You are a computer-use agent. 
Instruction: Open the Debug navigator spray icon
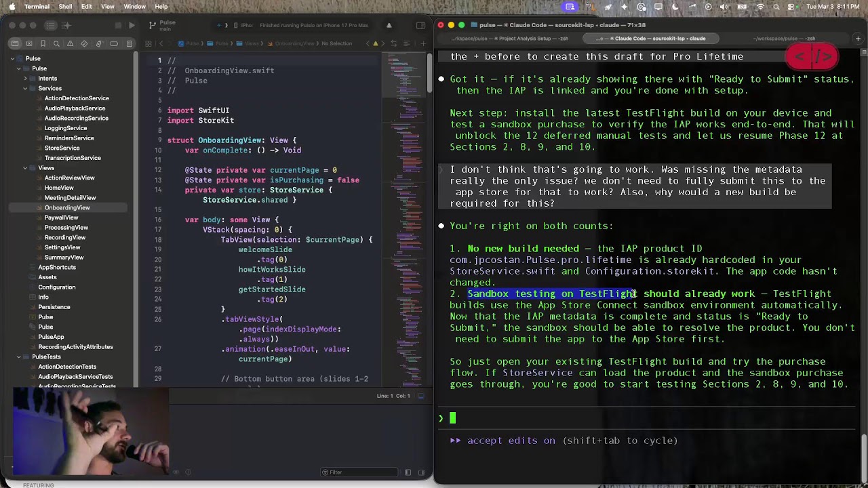click(99, 43)
